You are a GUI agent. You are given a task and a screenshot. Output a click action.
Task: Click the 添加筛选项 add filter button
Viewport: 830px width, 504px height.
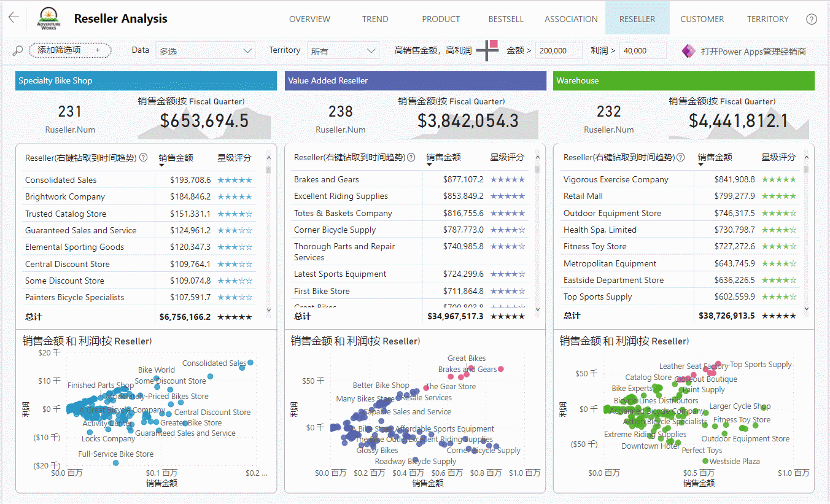coord(70,50)
